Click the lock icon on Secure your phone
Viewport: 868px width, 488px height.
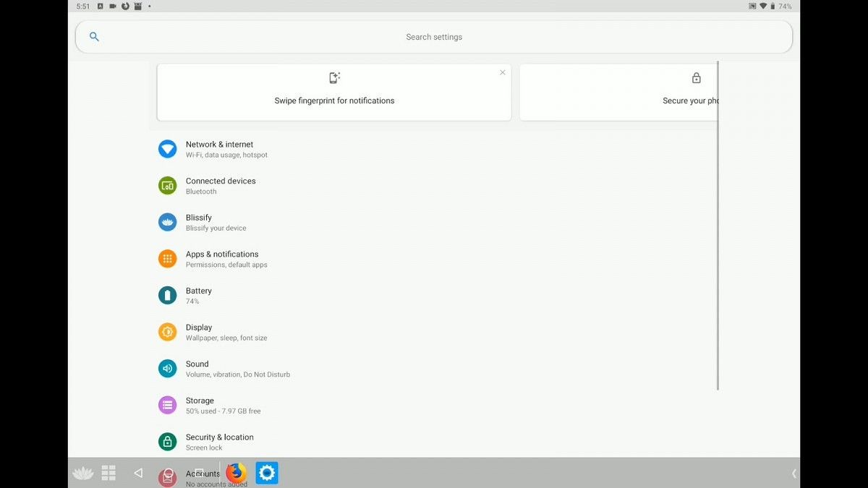click(696, 77)
